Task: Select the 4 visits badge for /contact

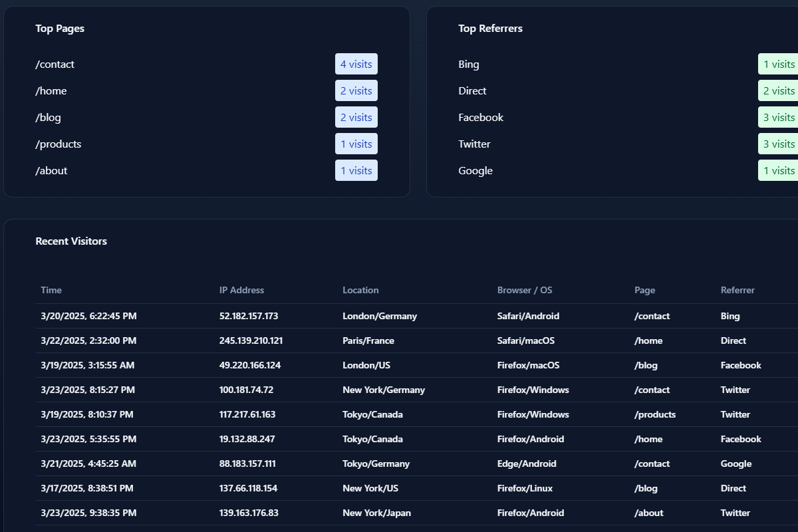Action: (356, 65)
